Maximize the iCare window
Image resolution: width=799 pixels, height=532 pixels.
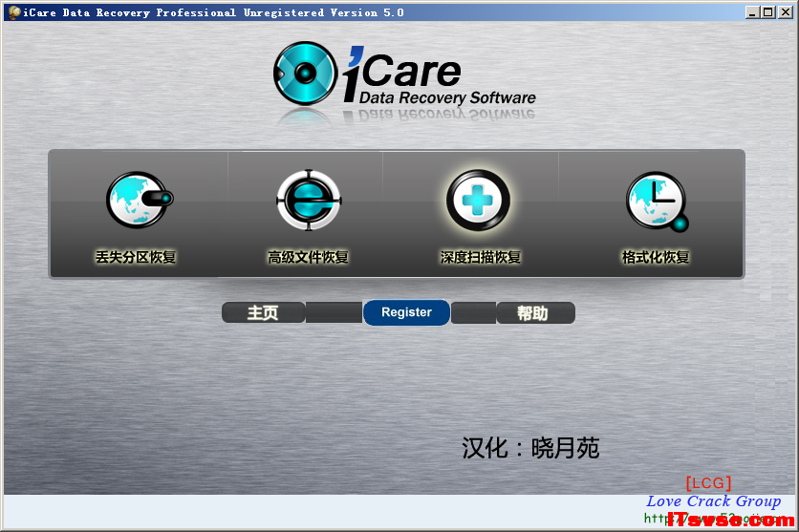click(767, 12)
